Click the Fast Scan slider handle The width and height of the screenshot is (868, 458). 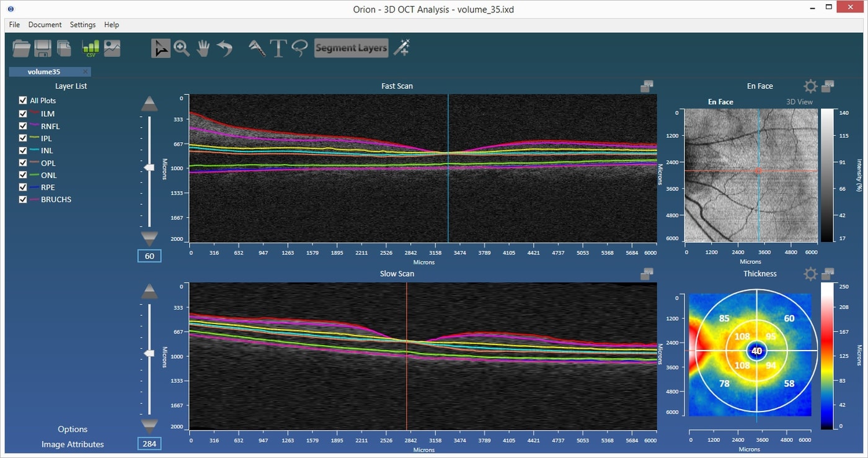149,167
